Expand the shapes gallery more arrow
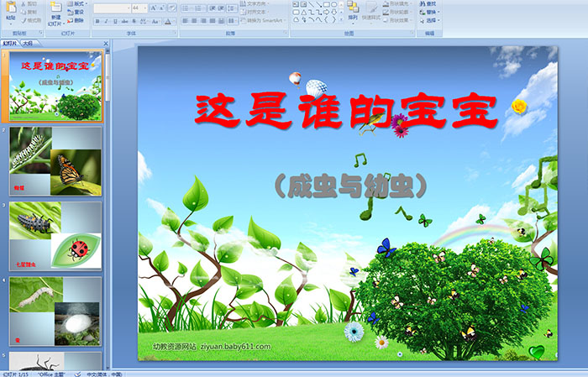Viewport: 588px width, 377px height. (341, 19)
